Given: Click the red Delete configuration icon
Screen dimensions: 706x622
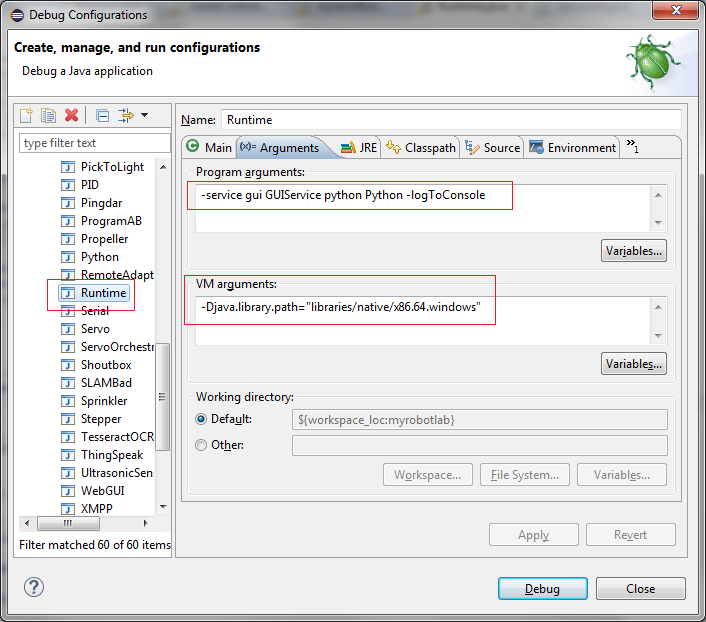Looking at the screenshot, I should click(x=71, y=116).
